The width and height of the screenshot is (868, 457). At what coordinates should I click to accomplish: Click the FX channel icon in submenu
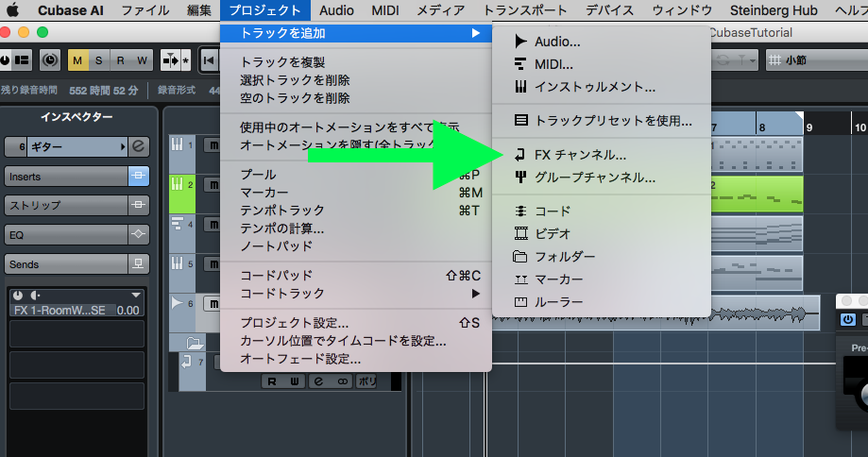519,155
